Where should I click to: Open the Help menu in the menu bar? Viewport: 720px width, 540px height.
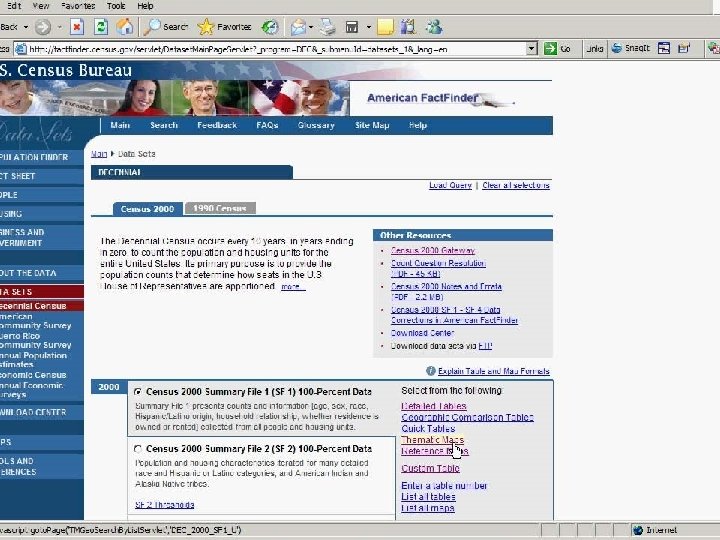point(145,6)
